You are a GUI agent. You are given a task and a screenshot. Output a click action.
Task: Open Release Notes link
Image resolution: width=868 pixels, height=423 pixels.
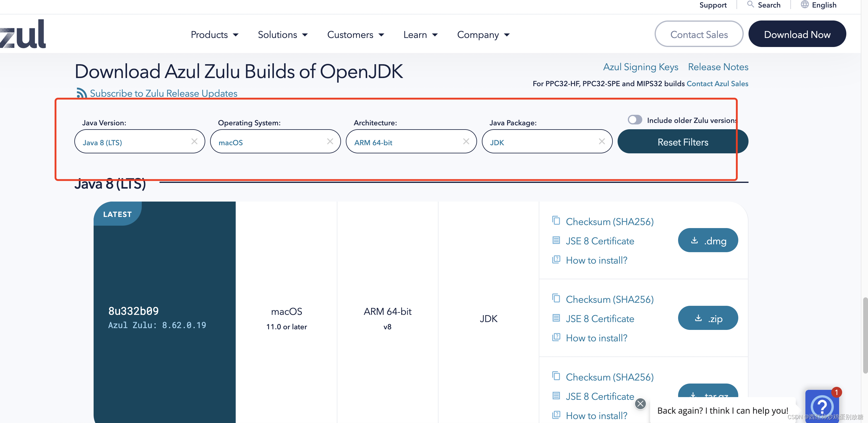click(718, 67)
